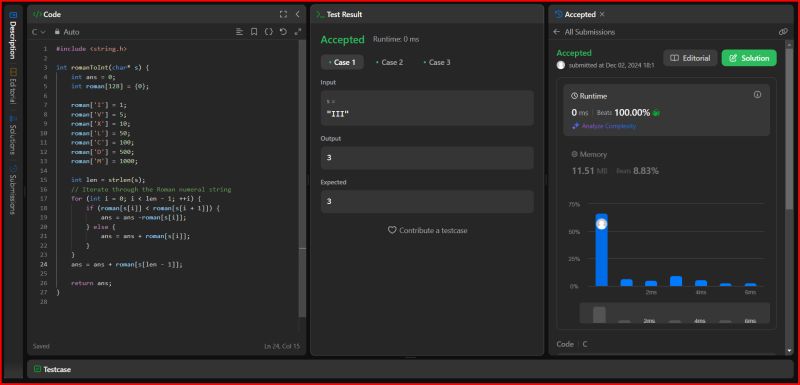Switch to Case 2 tab
The image size is (800, 385).
[x=389, y=62]
